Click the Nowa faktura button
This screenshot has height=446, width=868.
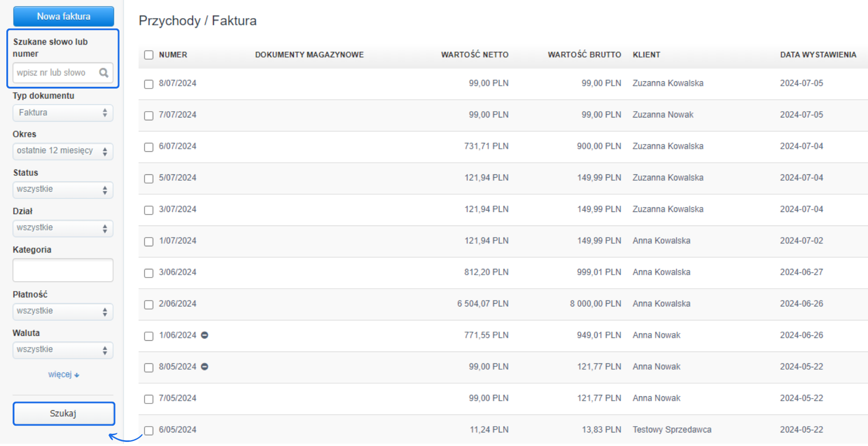(63, 17)
